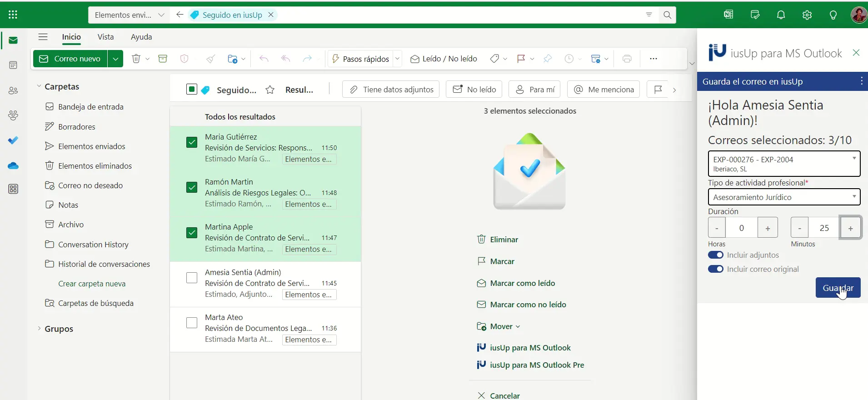The height and width of the screenshot is (400, 868).
Task: Open the app launcher grid
Action: [13, 15]
